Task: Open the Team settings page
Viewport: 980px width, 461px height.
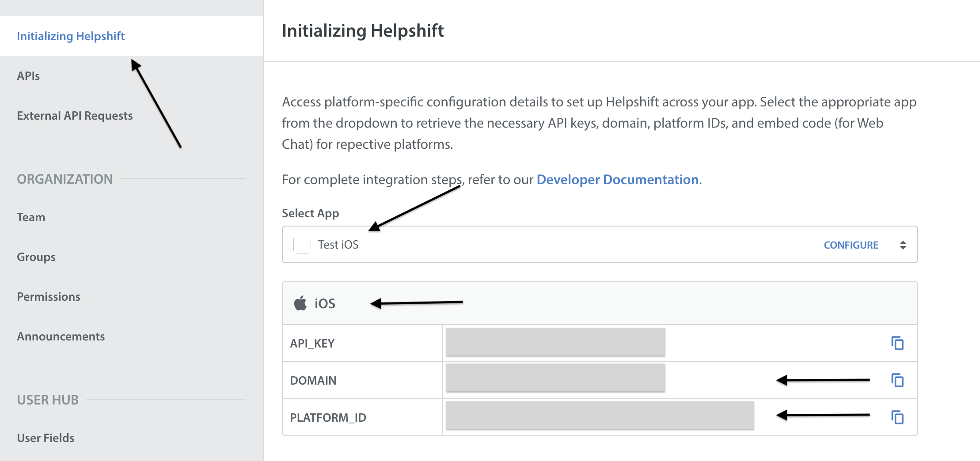Action: [x=31, y=217]
